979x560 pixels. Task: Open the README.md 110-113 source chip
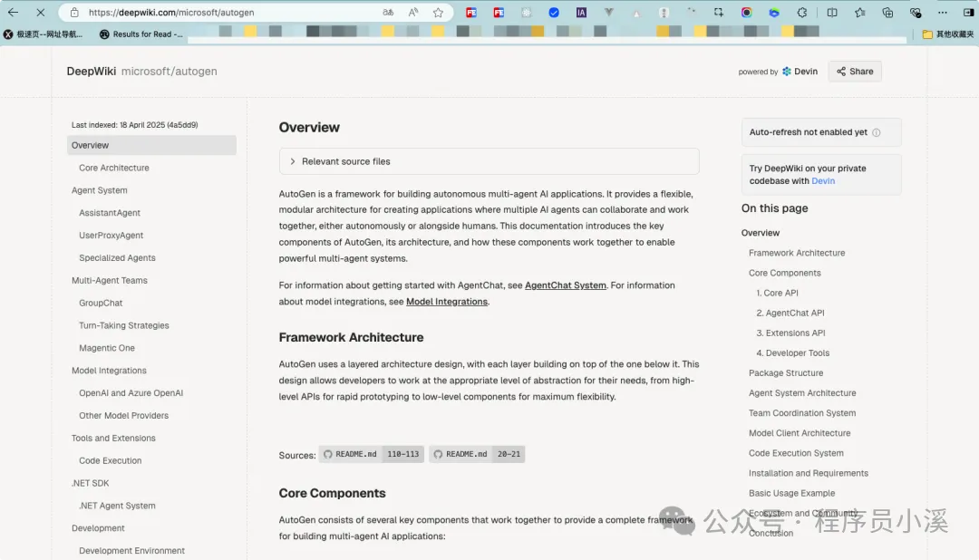372,454
